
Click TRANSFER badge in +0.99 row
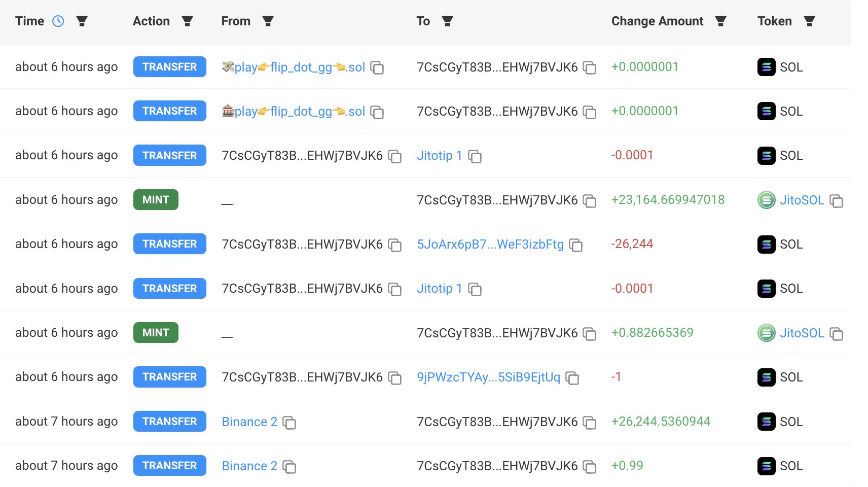click(x=169, y=465)
